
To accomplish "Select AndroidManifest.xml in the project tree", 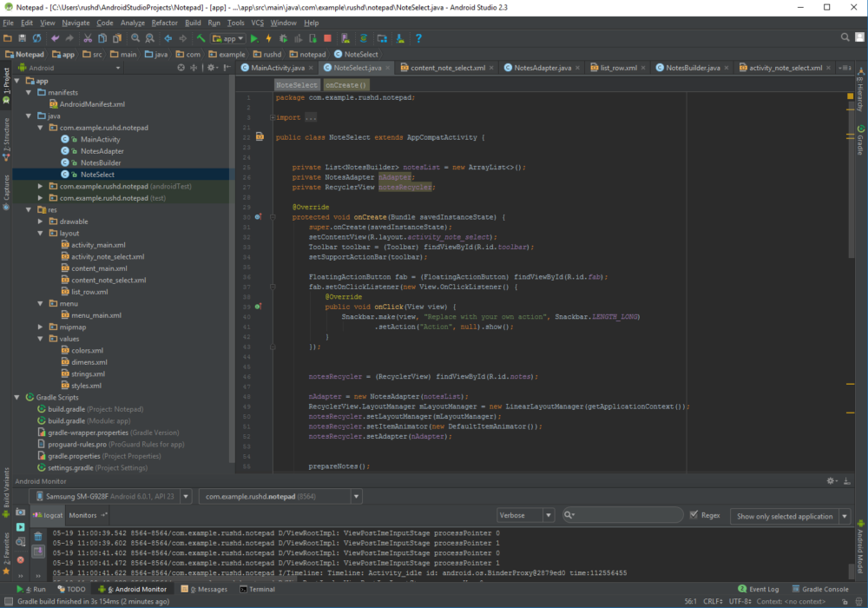I will pyautogui.click(x=92, y=104).
